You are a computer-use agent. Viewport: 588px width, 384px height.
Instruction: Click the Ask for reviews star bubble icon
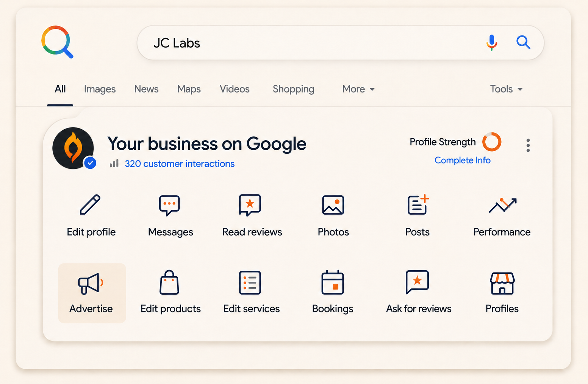(417, 282)
